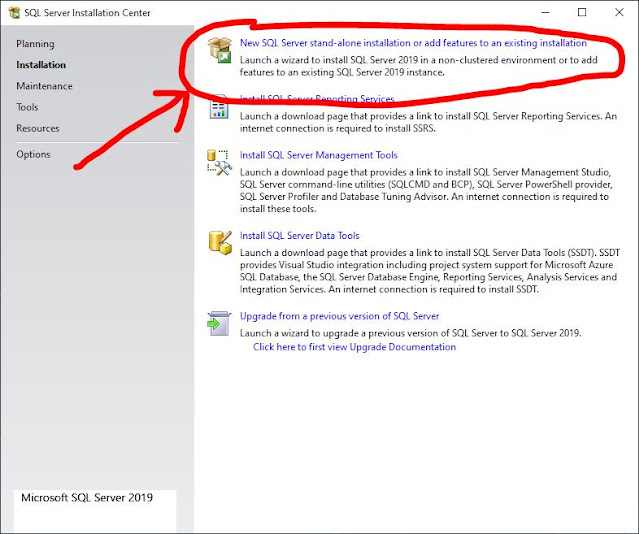This screenshot has height=534, width=639.
Task: Start Upgrade from a previous version link
Action: coord(339,316)
